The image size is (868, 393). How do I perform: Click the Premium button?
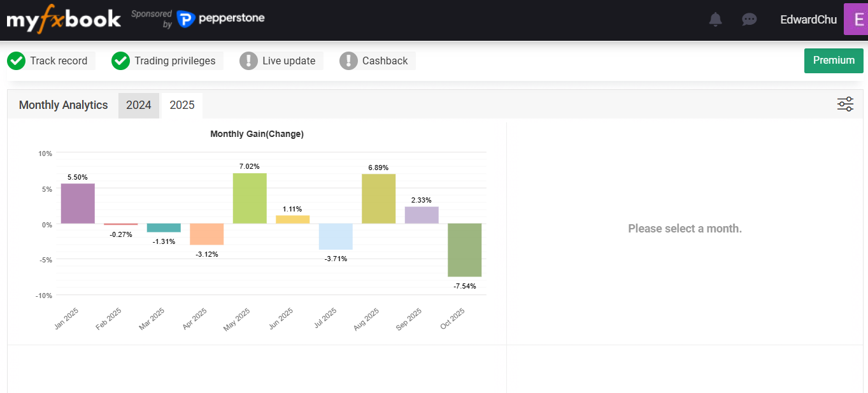[x=834, y=61]
